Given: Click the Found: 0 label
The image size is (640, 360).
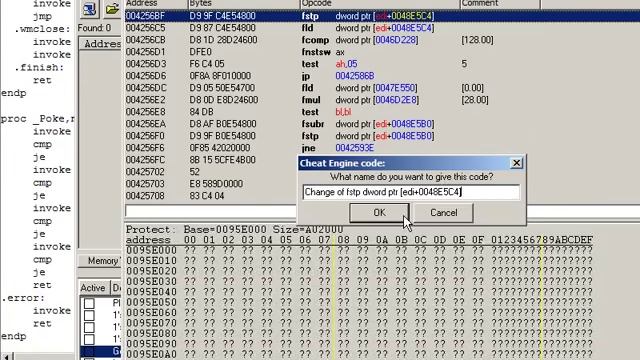Looking at the screenshot, I should click(x=94, y=28).
